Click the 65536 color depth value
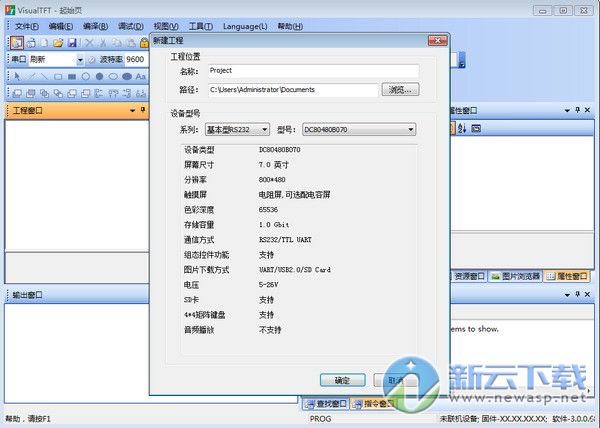 tap(268, 210)
